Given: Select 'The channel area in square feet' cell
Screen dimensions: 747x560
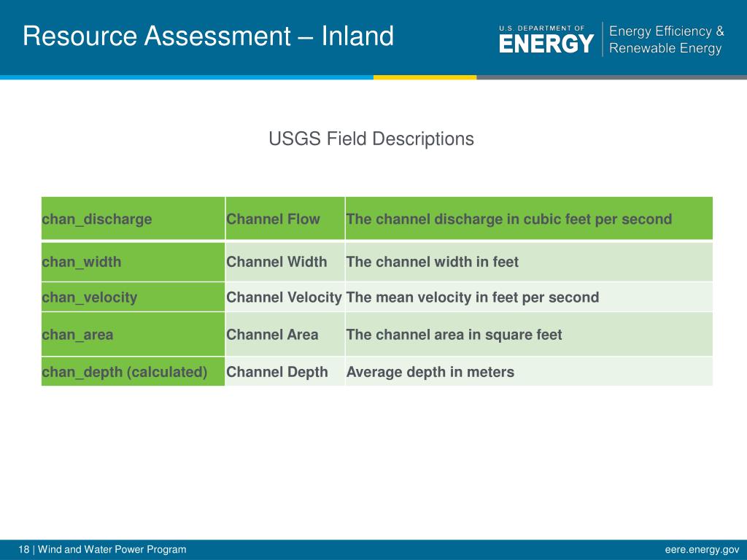Looking at the screenshot, I should click(529, 334).
